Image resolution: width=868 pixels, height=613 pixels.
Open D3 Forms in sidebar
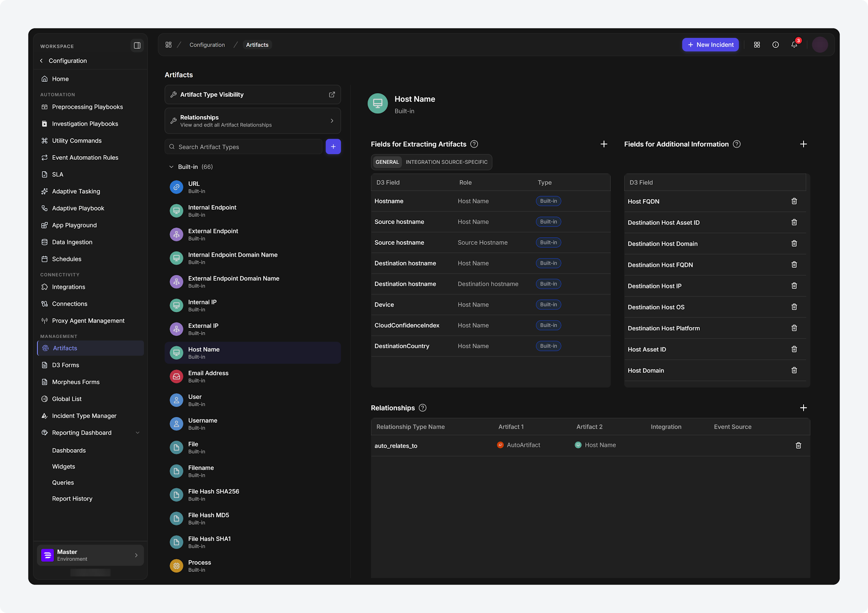[x=66, y=365]
